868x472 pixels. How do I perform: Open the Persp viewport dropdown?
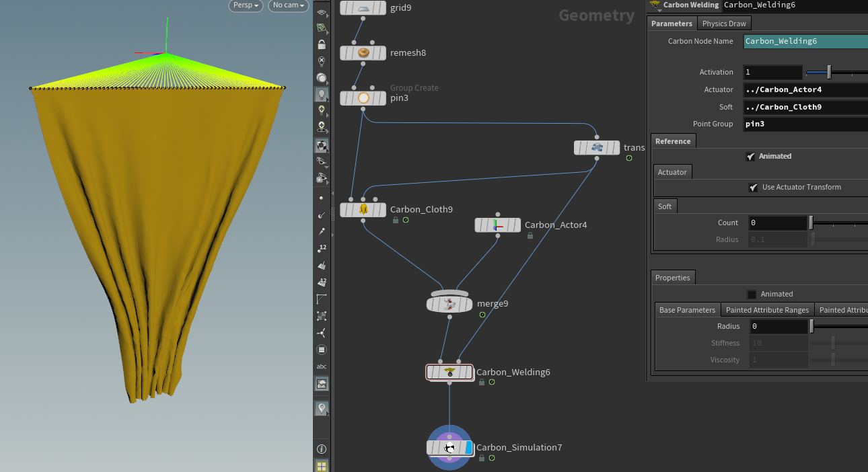point(246,5)
